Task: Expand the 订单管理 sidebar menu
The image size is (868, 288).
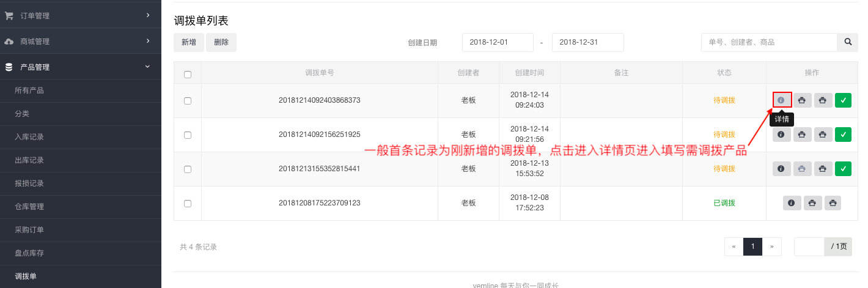Action: point(81,16)
